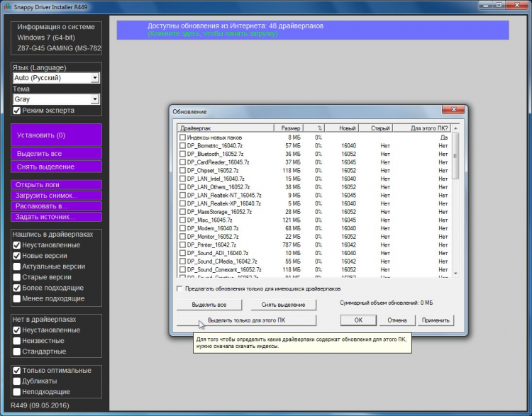The image size is (532, 416).
Task: Tick the Индексы новых паков checkbox
Action: click(182, 137)
